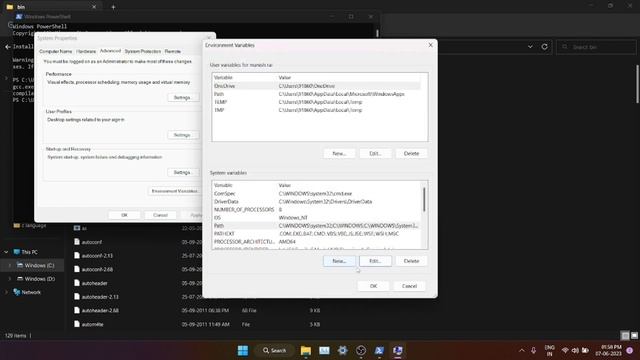Open address bar history dropdown in Explorer
The width and height of the screenshot is (640, 360).
click(530, 47)
